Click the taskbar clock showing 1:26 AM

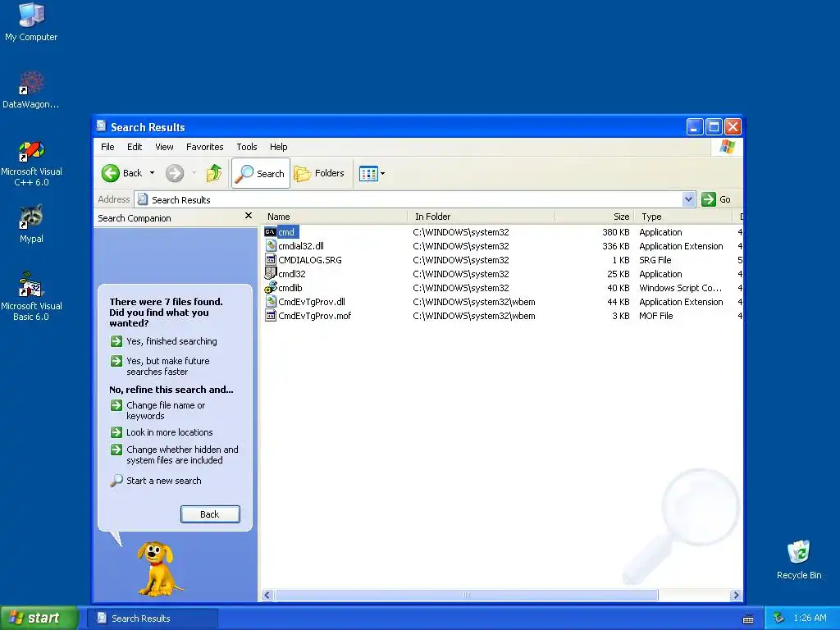(x=810, y=618)
